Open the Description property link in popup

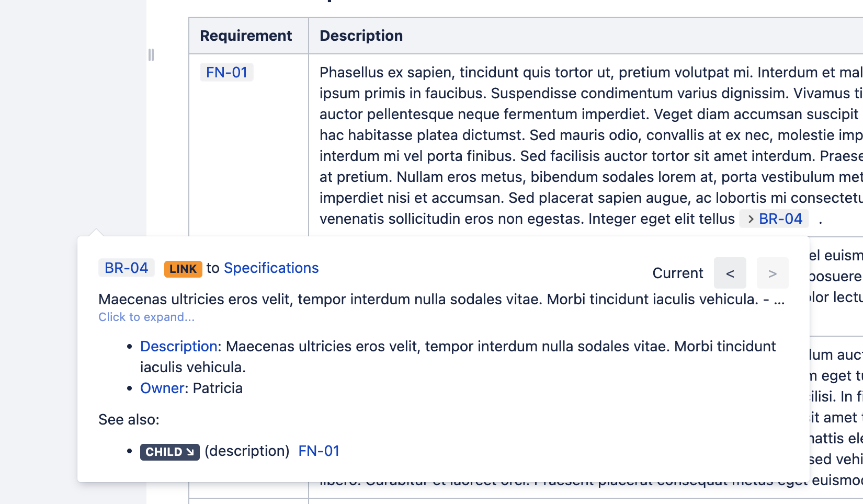pos(178,347)
